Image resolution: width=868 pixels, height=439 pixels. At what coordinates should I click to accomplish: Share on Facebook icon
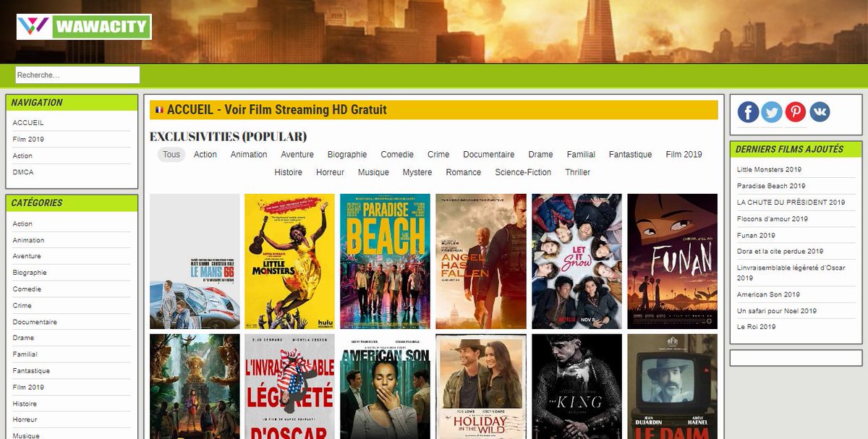(748, 112)
